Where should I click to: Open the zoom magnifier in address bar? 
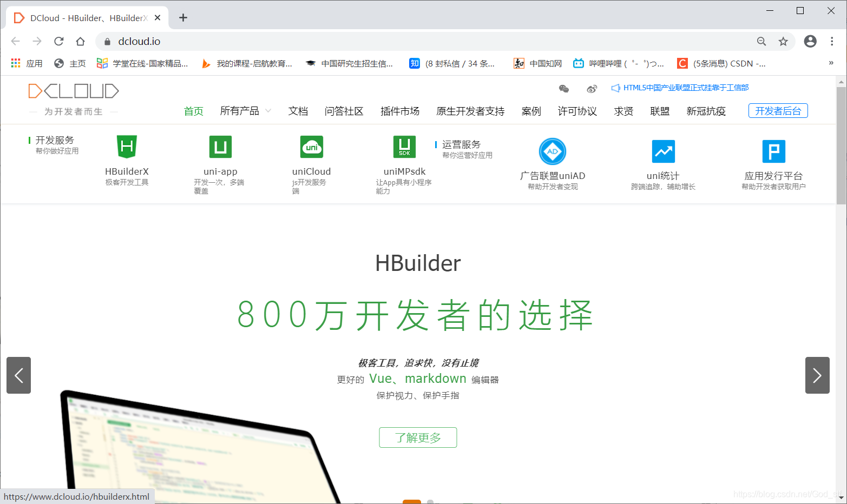(x=761, y=41)
